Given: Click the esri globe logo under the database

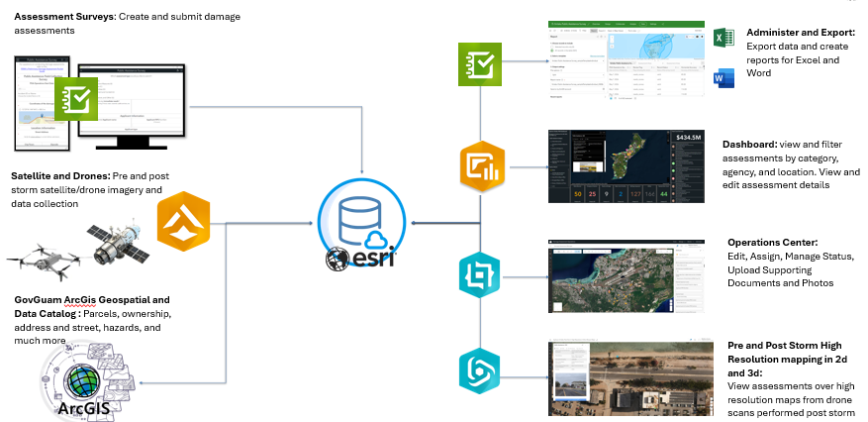Looking at the screenshot, I should 337,259.
